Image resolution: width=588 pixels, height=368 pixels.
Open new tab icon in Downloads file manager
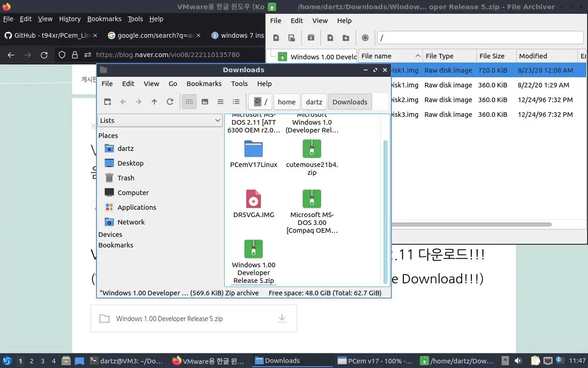point(107,102)
